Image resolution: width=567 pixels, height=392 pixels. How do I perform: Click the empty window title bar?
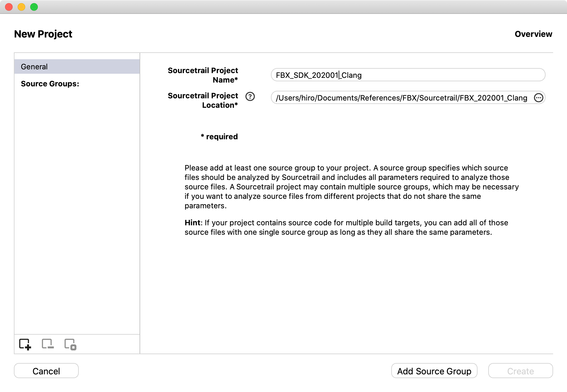point(283,7)
